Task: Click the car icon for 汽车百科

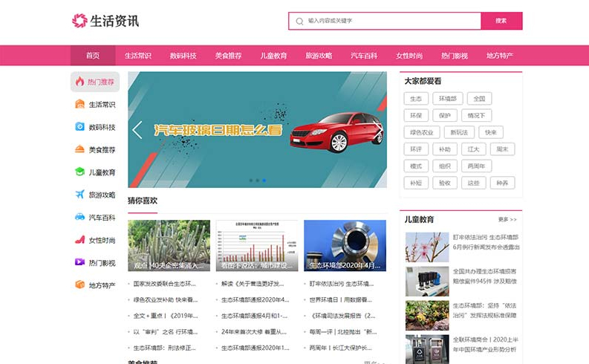Action: [79, 217]
